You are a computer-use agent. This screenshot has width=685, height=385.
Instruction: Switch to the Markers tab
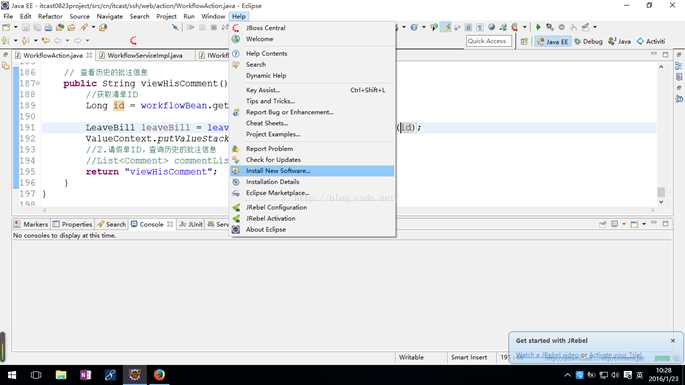pos(31,224)
